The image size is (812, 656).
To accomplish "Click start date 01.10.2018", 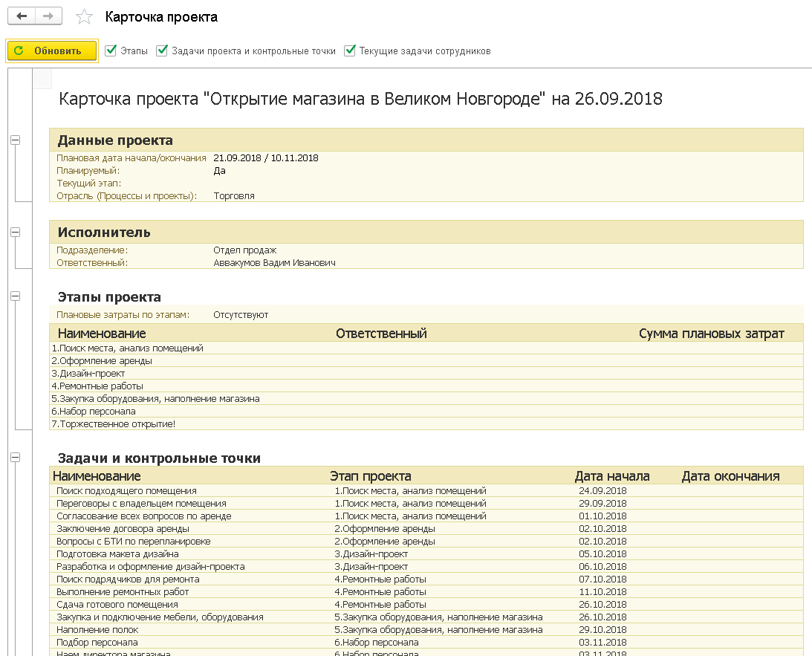I will coord(602,516).
